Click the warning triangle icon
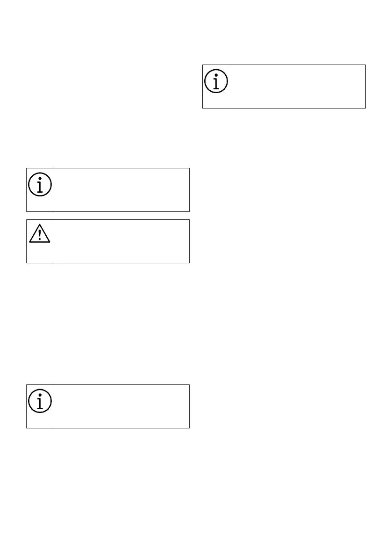Screen dimensions: 392x557 [x=40, y=233]
